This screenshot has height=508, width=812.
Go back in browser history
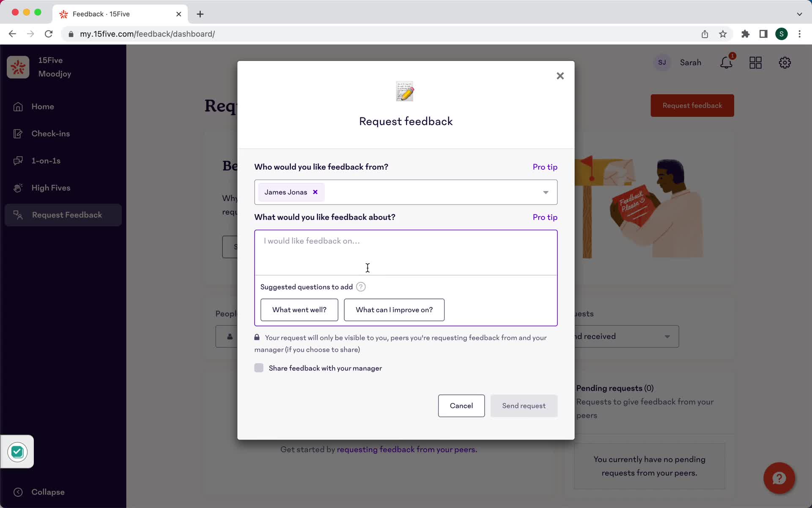tap(12, 34)
